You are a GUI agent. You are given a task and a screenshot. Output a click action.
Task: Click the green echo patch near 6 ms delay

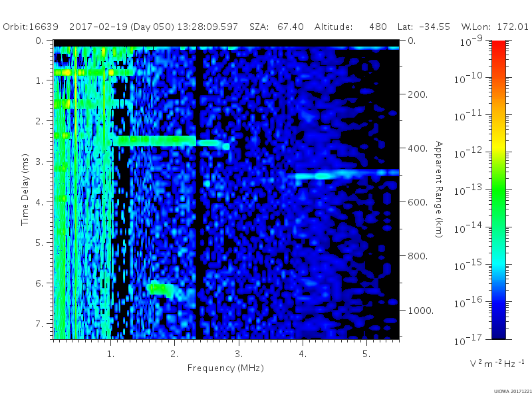click(x=162, y=289)
